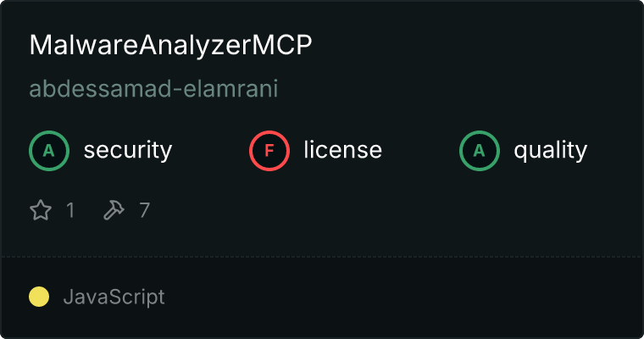This screenshot has height=339, width=644.
Task: Click the green A security grade badge
Action: tap(49, 151)
